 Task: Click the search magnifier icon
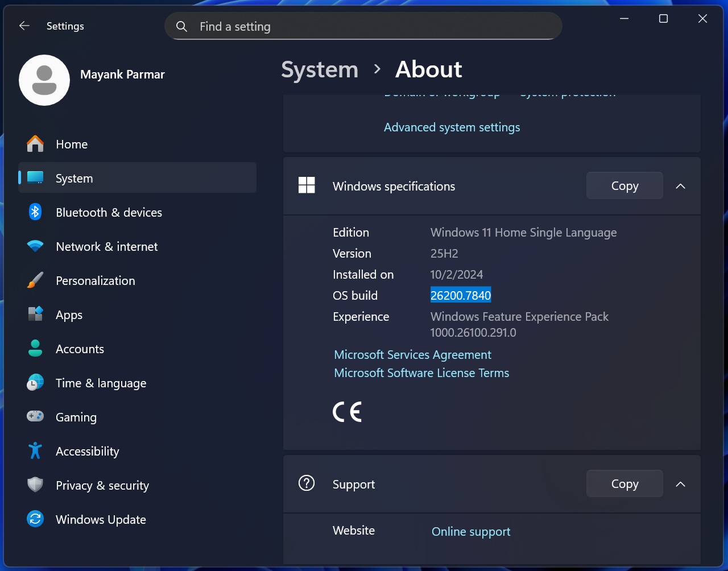coord(181,26)
